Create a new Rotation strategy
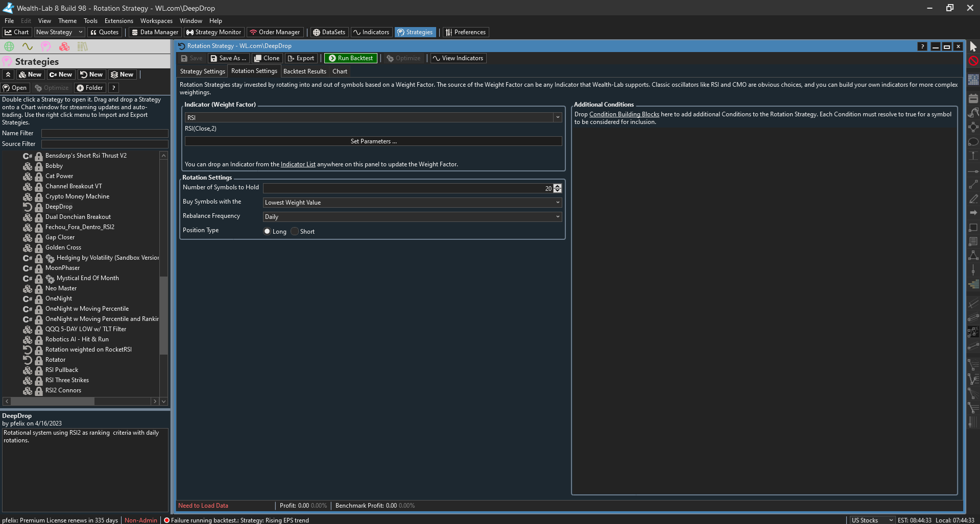The height and width of the screenshot is (524, 980). [x=91, y=74]
